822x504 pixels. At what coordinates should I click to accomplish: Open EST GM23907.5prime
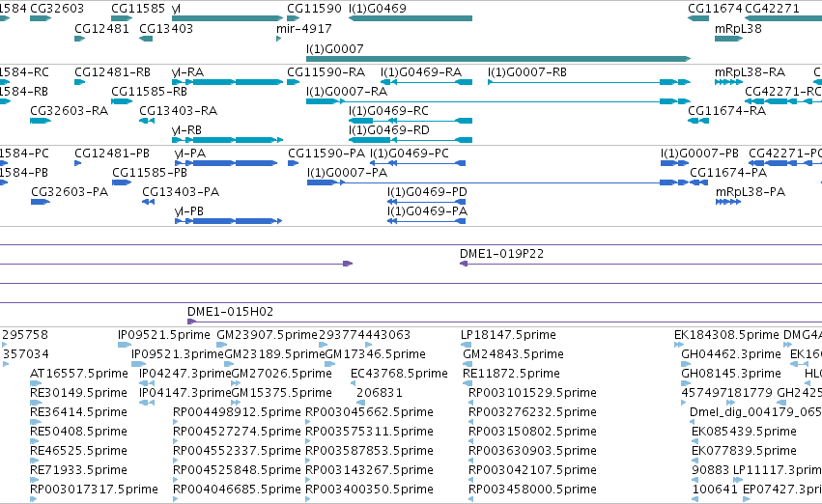click(x=267, y=335)
